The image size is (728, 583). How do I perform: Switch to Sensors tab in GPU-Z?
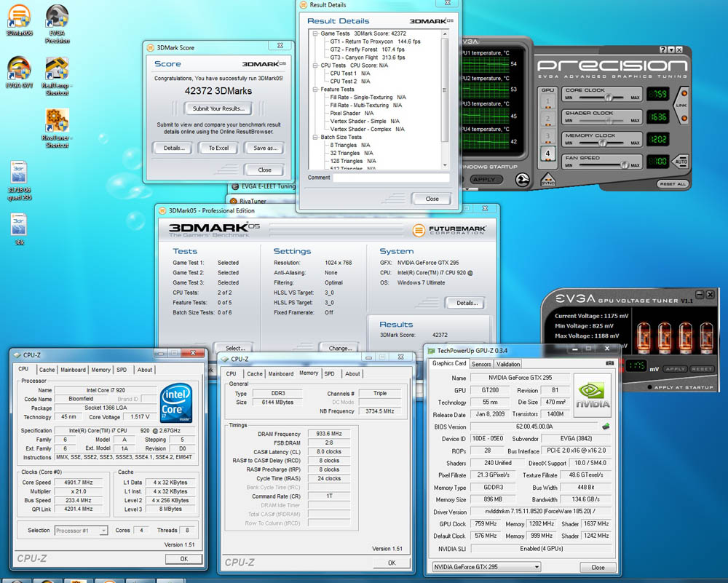[481, 365]
